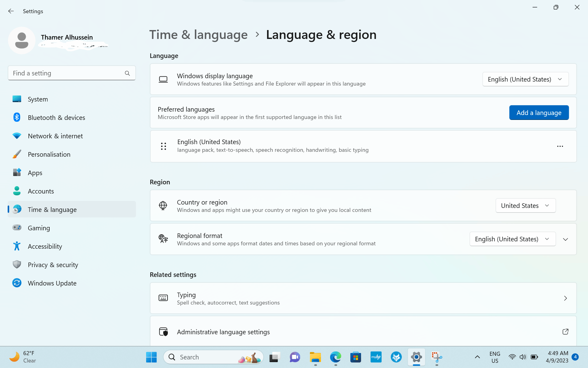This screenshot has height=368, width=588.
Task: Open File Explorer from the taskbar
Action: [x=315, y=357]
